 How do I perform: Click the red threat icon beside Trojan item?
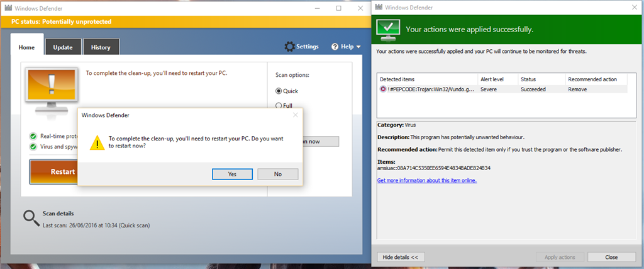(383, 89)
